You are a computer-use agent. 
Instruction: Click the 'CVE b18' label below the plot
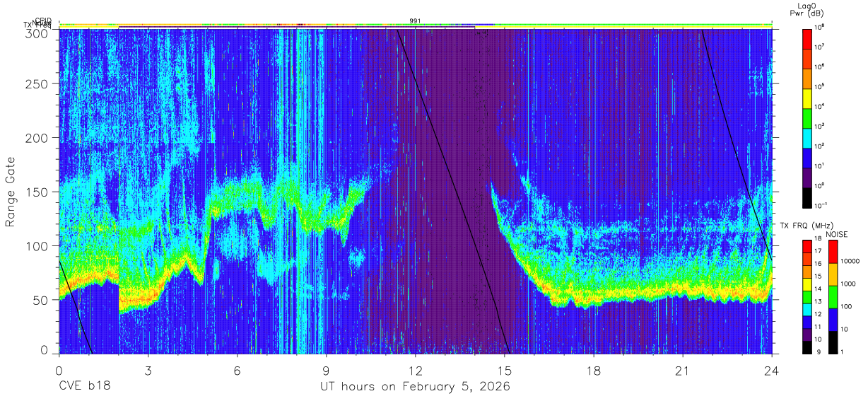coord(84,387)
